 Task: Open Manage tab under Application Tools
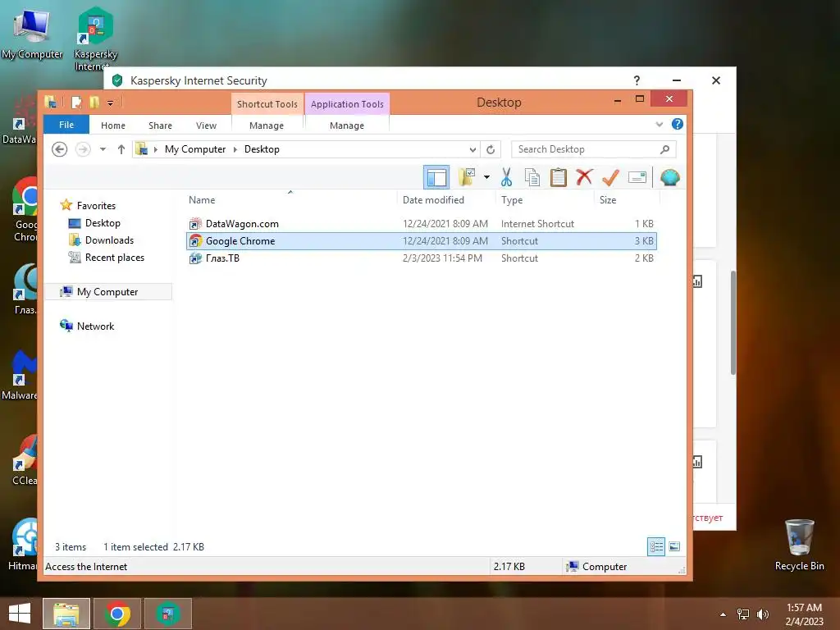(347, 126)
